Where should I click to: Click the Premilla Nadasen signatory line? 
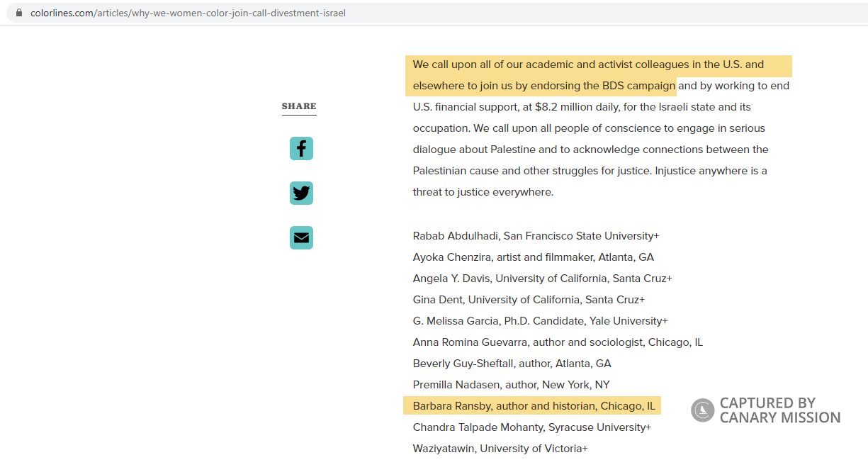pos(511,385)
